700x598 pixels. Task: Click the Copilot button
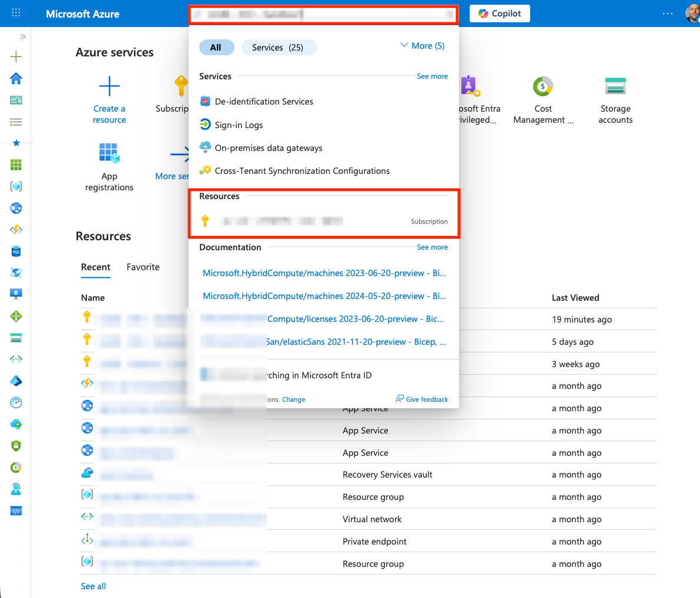(500, 14)
